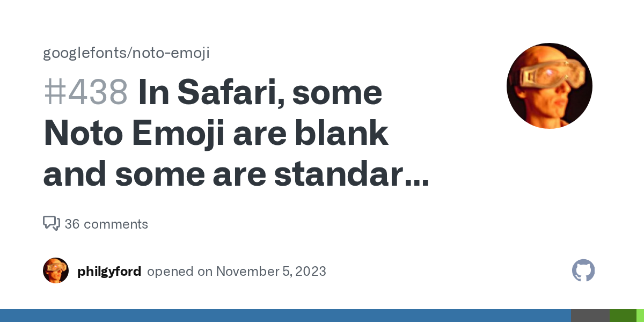This screenshot has width=644, height=322.
Task: Visit the philgyford username link
Action: 109,271
